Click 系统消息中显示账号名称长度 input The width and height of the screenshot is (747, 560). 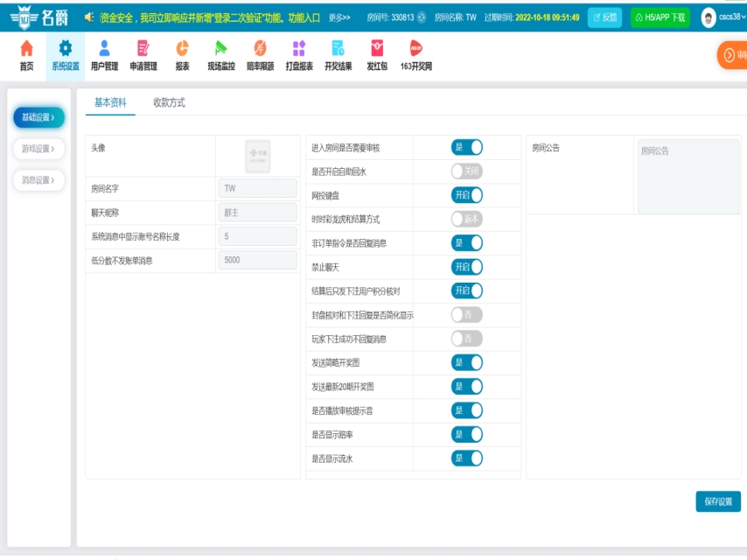[x=258, y=236]
